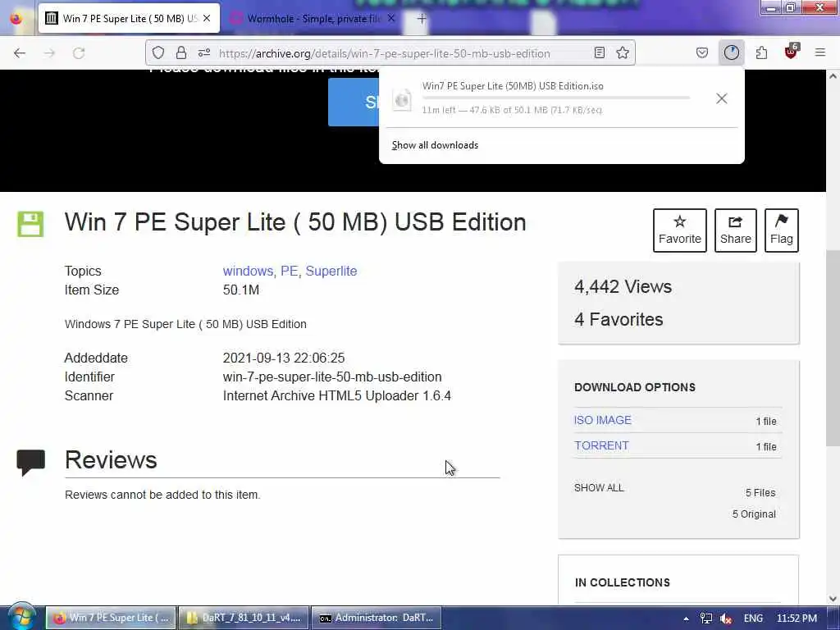Open Administrator: DaRT command prompt taskbar button
The height and width of the screenshot is (630, 840).
pyautogui.click(x=377, y=618)
